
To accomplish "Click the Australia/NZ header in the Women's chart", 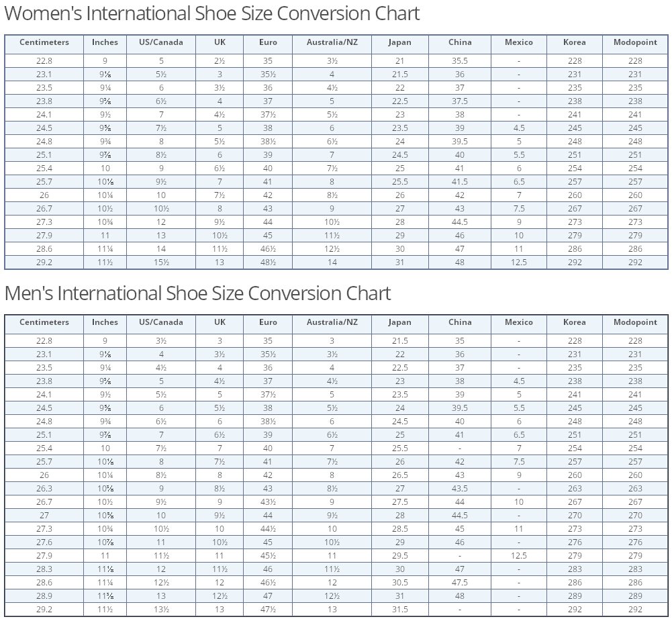I will point(332,42).
